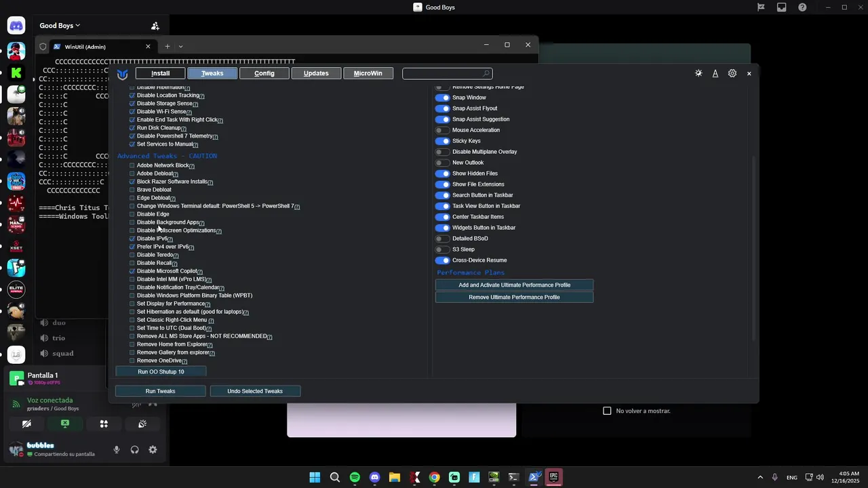The image size is (868, 488).
Task: Uncheck Disable Location Tracking
Action: pos(132,96)
